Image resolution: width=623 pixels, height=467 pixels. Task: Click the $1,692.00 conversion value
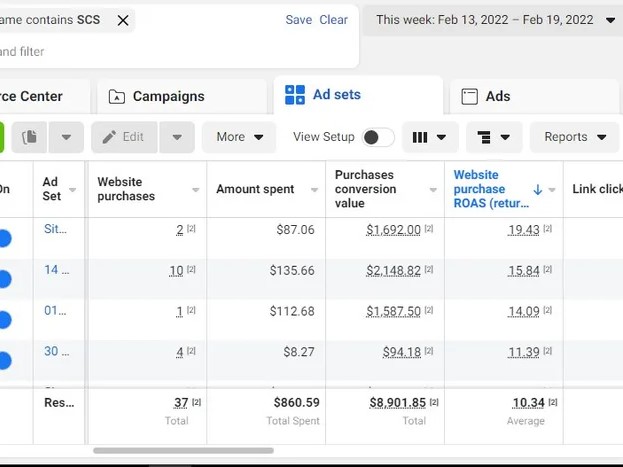[393, 230]
